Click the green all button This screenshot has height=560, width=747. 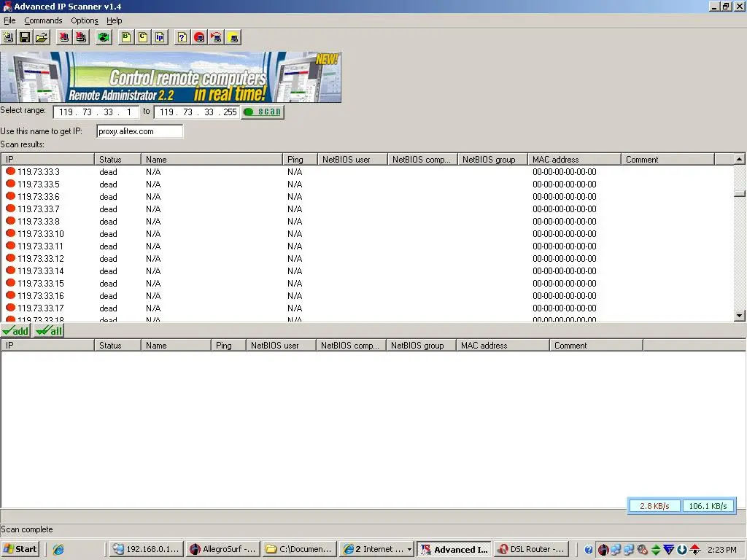pos(49,330)
